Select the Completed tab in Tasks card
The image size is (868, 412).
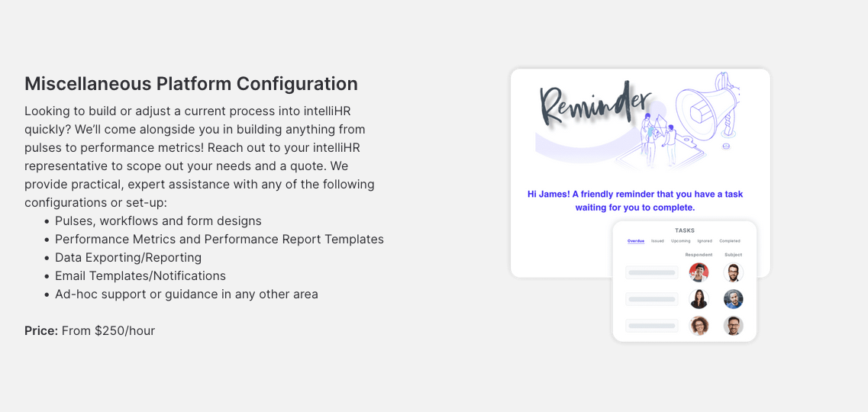730,241
